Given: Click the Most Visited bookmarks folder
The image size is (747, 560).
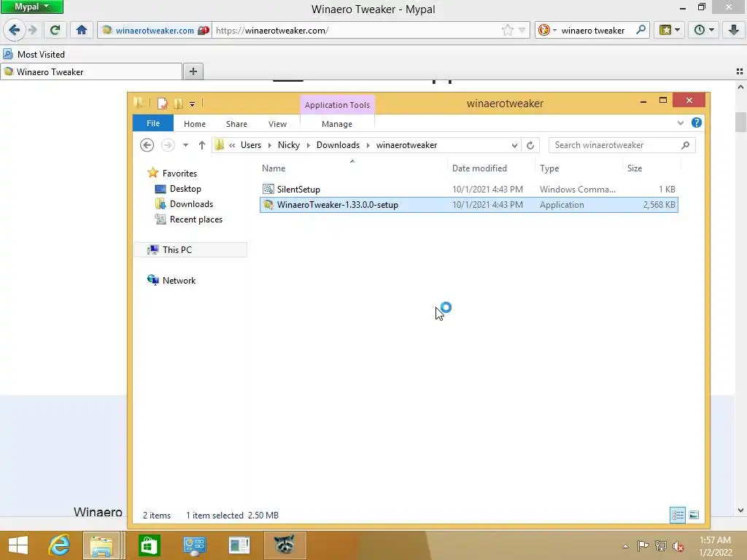Looking at the screenshot, I should 34,54.
